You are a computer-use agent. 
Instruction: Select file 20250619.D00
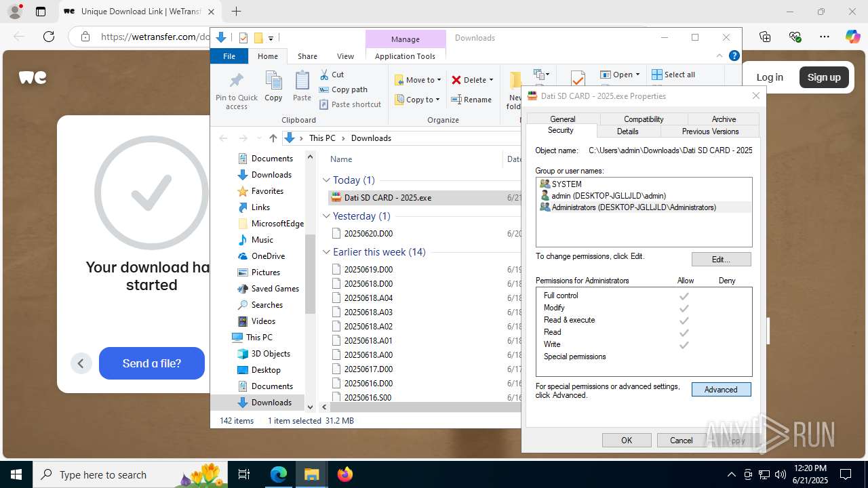click(368, 270)
